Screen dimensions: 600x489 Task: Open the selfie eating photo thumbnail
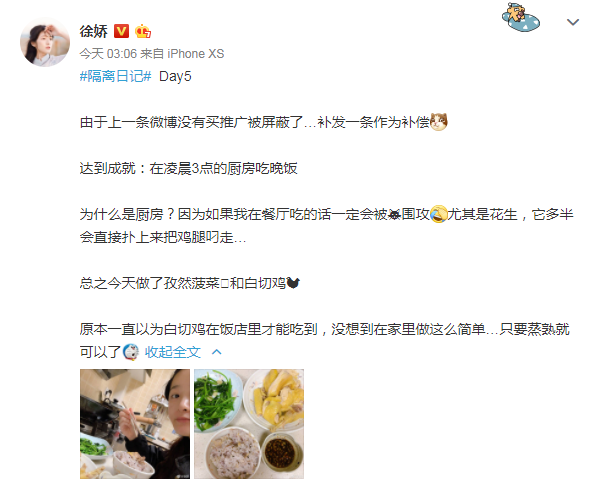click(x=135, y=424)
